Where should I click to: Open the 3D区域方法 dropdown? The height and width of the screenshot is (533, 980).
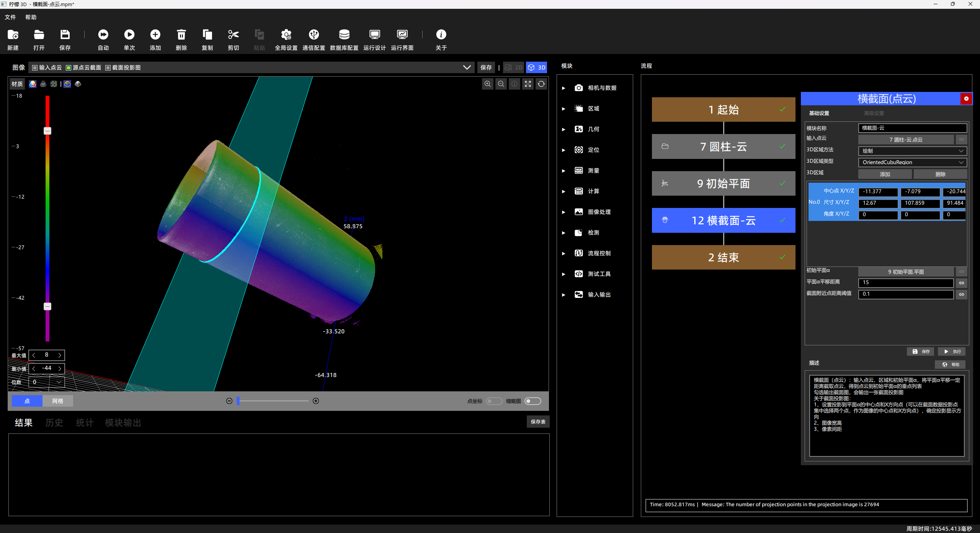913,151
